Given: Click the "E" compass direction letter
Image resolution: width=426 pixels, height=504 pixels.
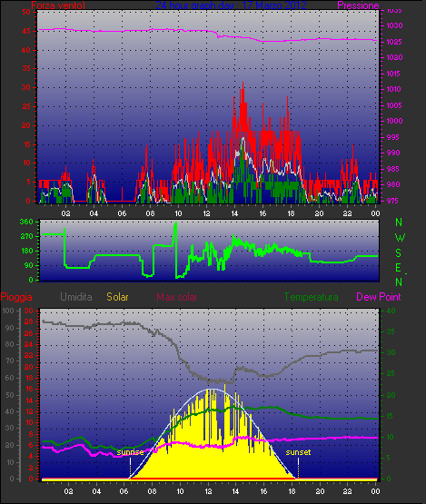Looking at the screenshot, I should coord(399,267).
